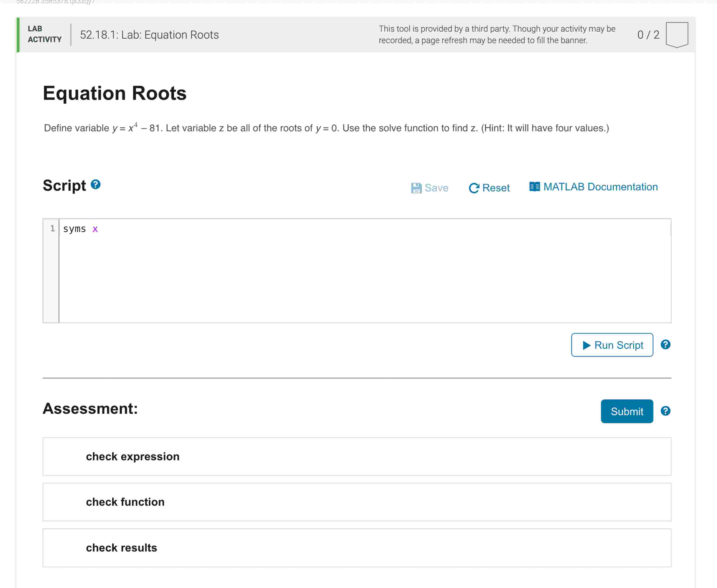Open the MATLAB Documentation link
Viewport: 717px width, 588px height.
click(x=600, y=187)
